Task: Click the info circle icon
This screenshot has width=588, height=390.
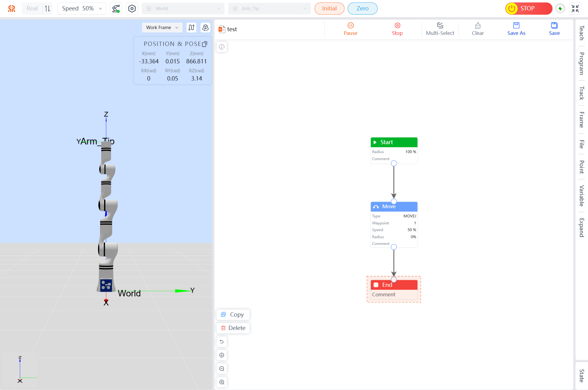Action: tap(222, 47)
